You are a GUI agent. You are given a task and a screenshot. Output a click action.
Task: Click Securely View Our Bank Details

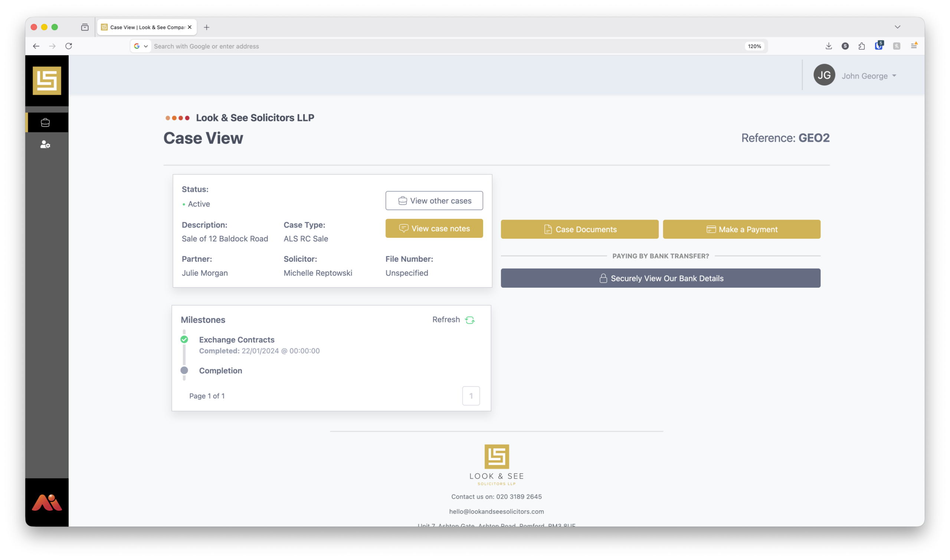click(661, 279)
